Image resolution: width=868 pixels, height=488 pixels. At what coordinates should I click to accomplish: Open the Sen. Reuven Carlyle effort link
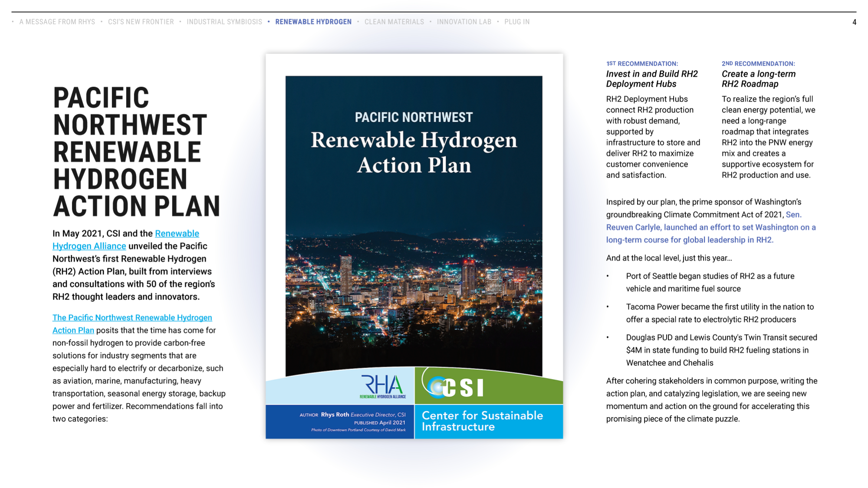coord(711,227)
